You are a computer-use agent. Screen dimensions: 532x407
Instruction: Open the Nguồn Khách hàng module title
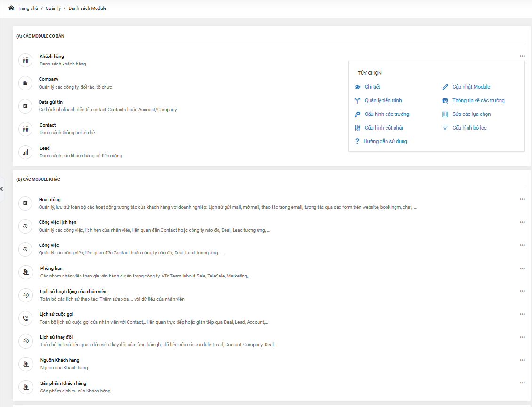point(60,360)
